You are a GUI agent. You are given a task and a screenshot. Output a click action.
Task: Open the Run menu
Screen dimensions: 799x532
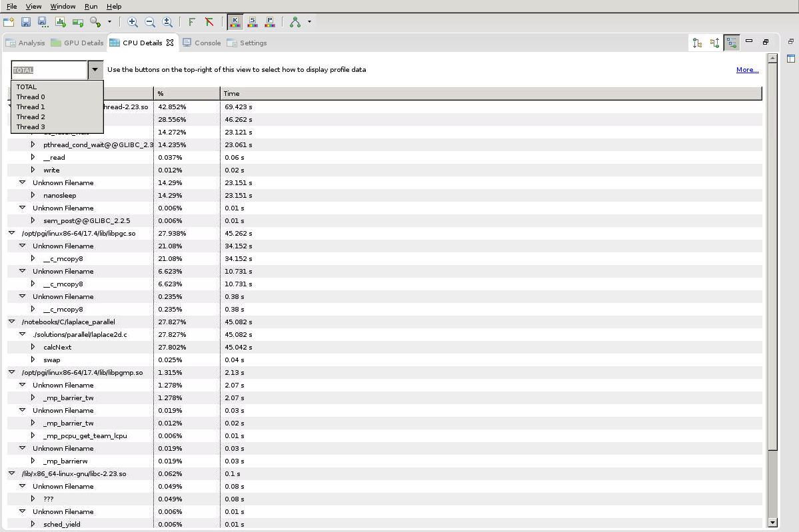[x=91, y=6]
